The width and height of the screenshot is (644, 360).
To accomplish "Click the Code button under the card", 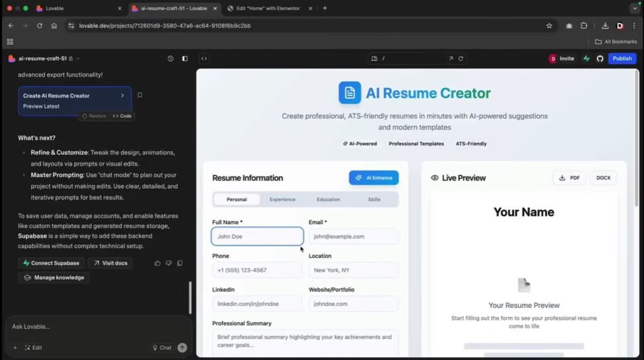I will click(x=122, y=116).
